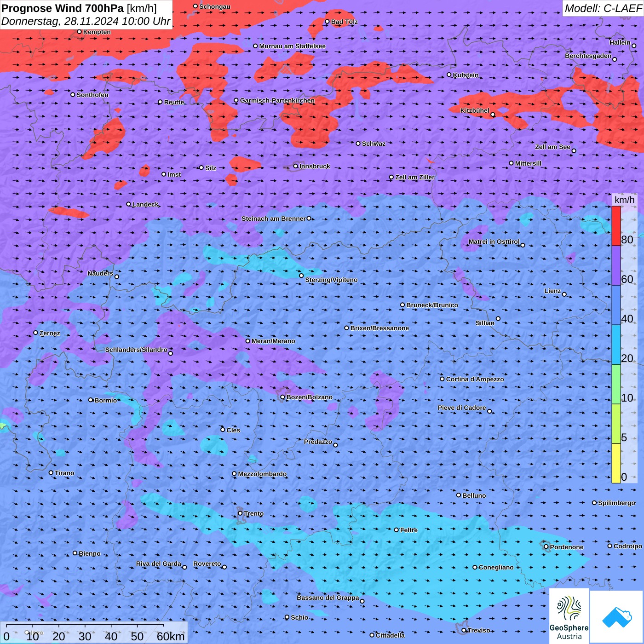Screen dimensions: 644x644
Task: Click the green 10–20 km/h legend swatch
Action: pos(616,385)
